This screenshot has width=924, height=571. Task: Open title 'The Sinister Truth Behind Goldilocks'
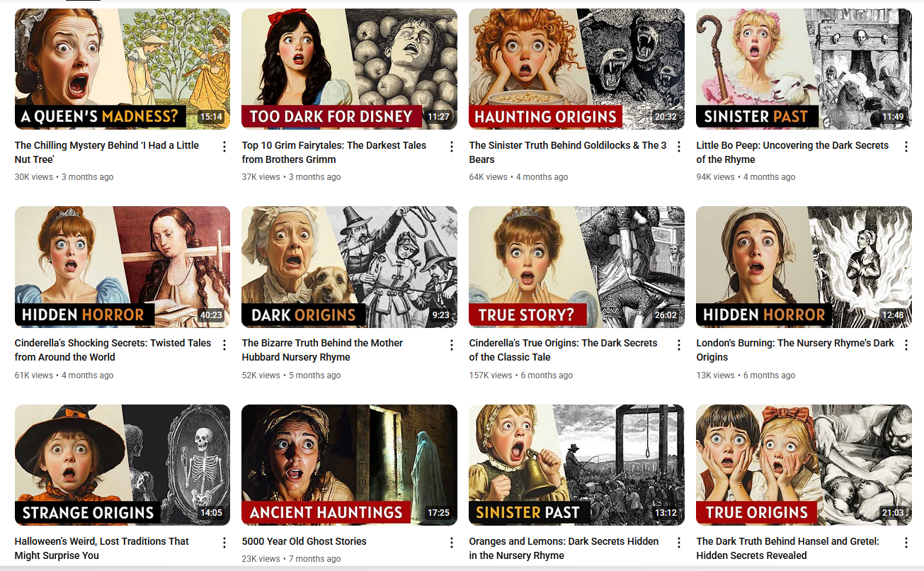coord(568,152)
